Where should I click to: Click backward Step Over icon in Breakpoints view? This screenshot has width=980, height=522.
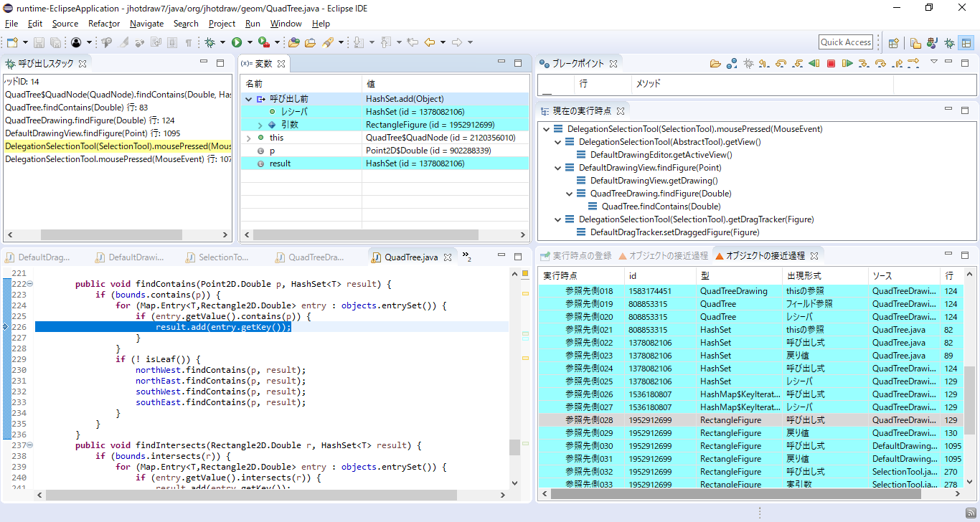[x=781, y=63]
